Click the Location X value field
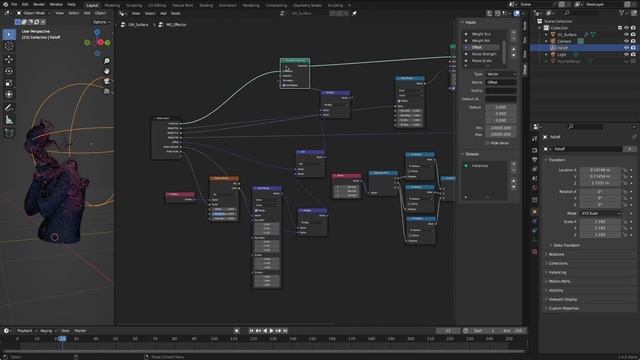The image size is (640, 360). 600,170
